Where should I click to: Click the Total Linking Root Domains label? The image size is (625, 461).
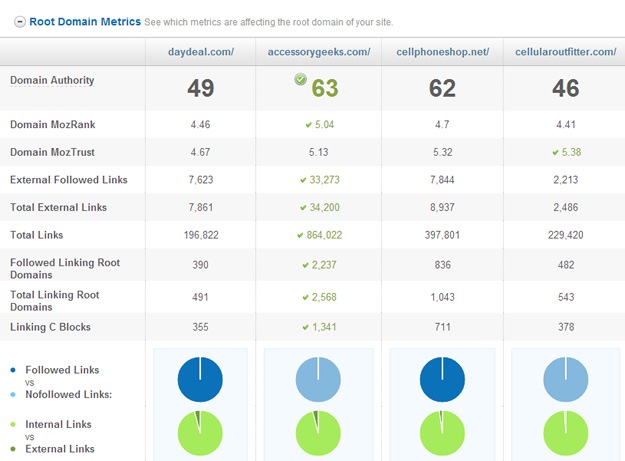coord(55,301)
